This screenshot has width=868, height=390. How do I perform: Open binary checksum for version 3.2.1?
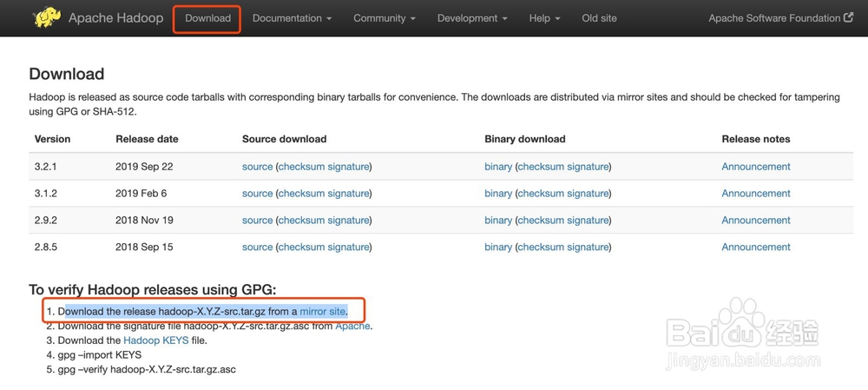540,167
